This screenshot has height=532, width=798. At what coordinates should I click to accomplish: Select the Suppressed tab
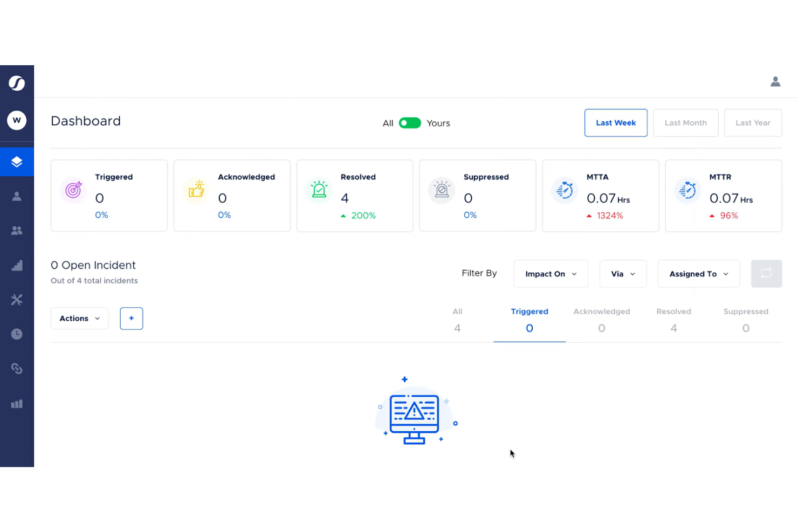746,320
